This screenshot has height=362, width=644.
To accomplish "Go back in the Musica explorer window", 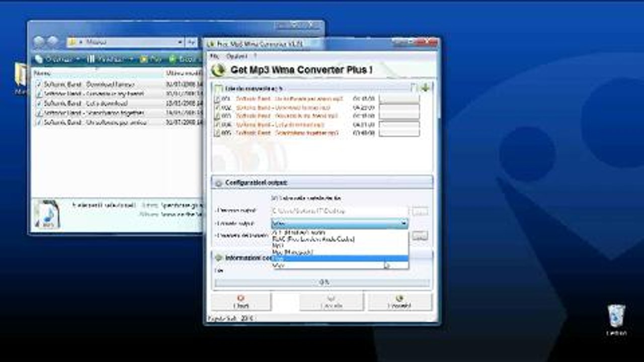I will tap(39, 42).
